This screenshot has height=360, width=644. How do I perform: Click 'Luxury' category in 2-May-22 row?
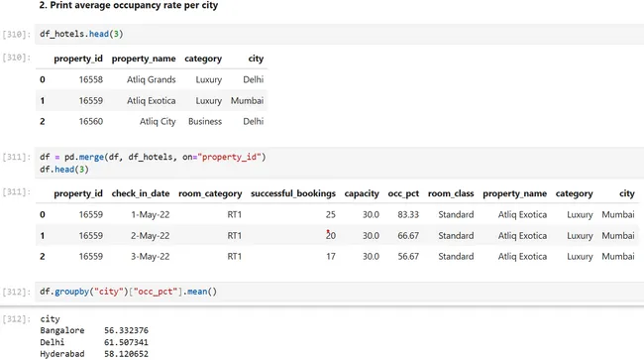tap(580, 236)
